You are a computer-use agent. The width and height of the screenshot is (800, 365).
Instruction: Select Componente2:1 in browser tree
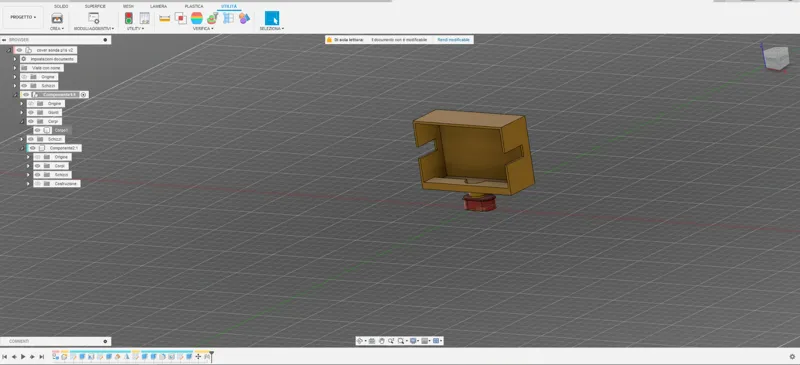tap(63, 148)
